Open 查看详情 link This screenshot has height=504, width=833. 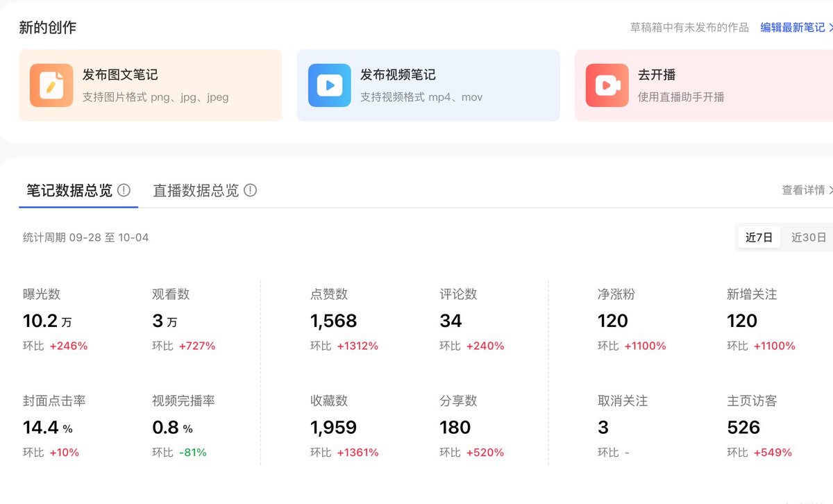pos(807,190)
